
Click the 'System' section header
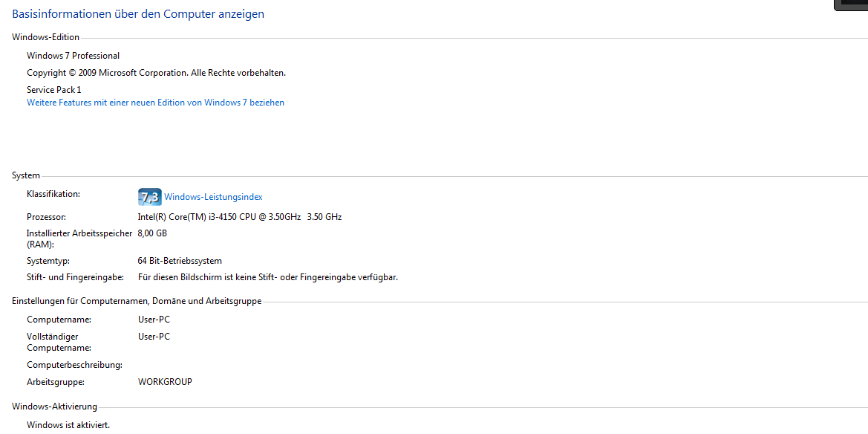point(26,175)
